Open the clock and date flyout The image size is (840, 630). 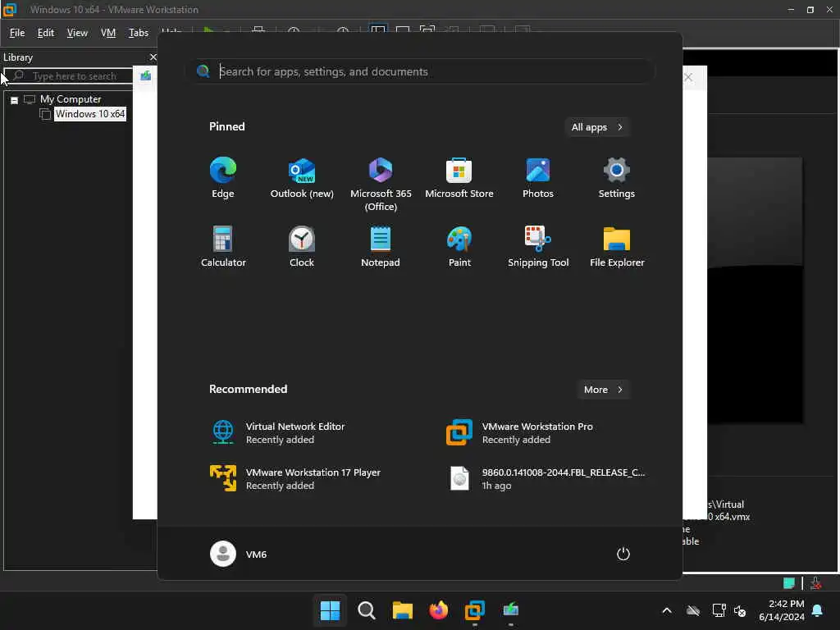pos(782,610)
